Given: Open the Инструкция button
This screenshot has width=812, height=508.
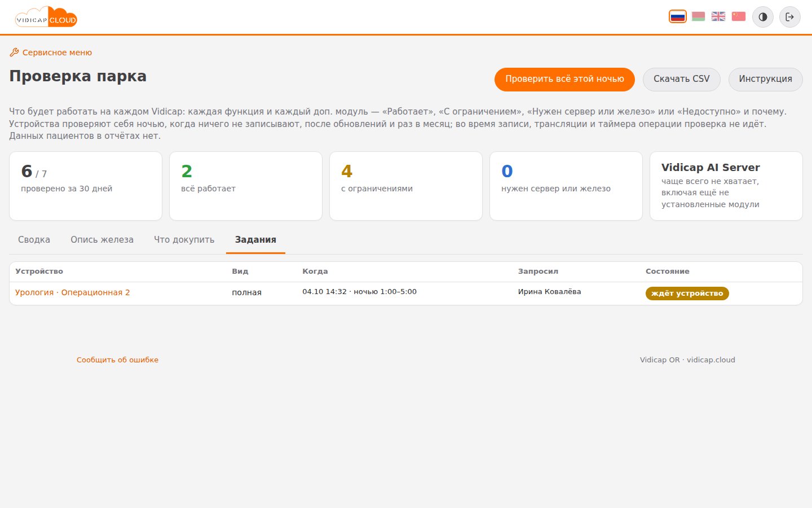Looking at the screenshot, I should click(766, 79).
